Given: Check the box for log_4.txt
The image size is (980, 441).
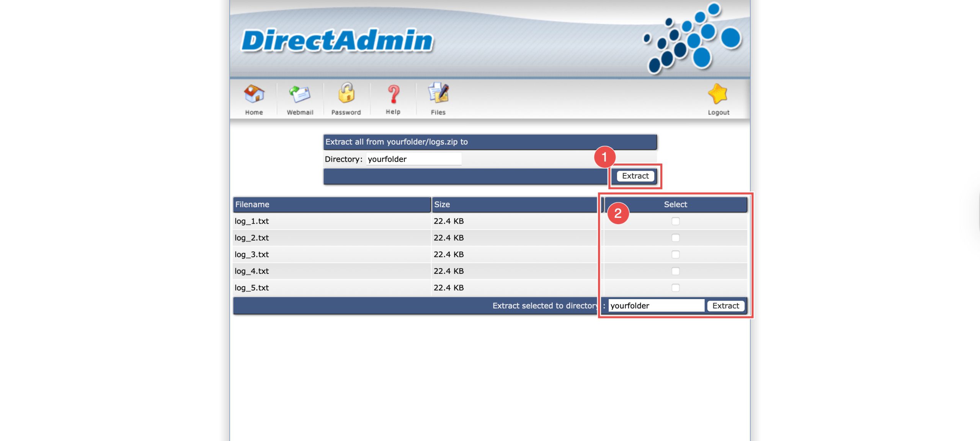Looking at the screenshot, I should (x=676, y=271).
